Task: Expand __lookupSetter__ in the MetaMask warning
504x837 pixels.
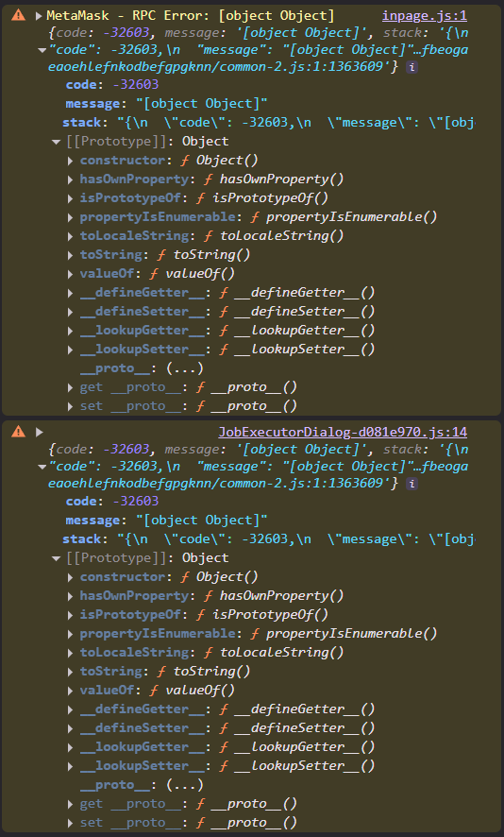Action: pos(71,350)
